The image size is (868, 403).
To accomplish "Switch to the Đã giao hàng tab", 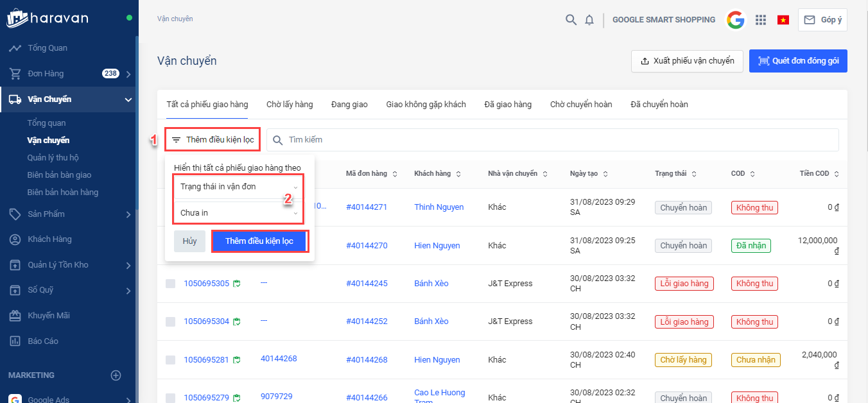I will point(508,105).
